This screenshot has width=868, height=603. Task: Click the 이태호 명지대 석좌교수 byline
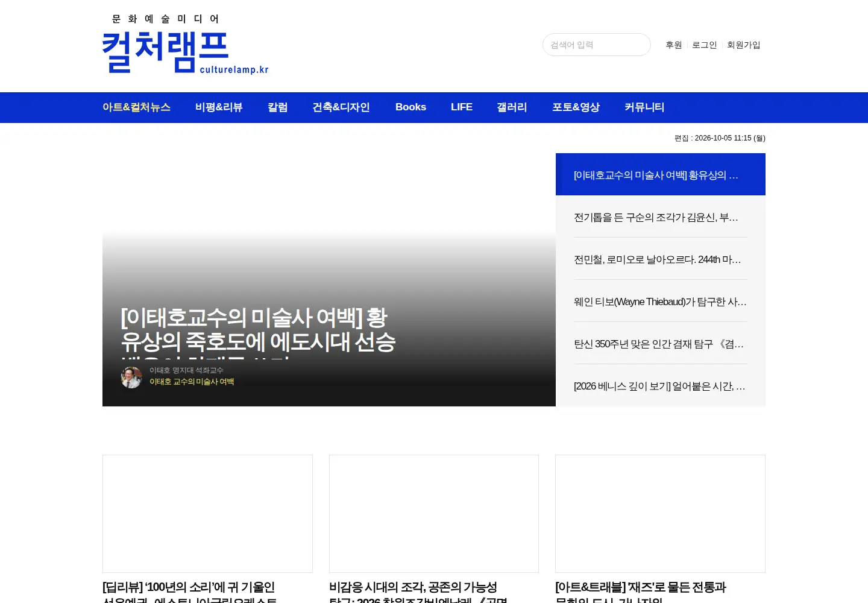(x=186, y=370)
